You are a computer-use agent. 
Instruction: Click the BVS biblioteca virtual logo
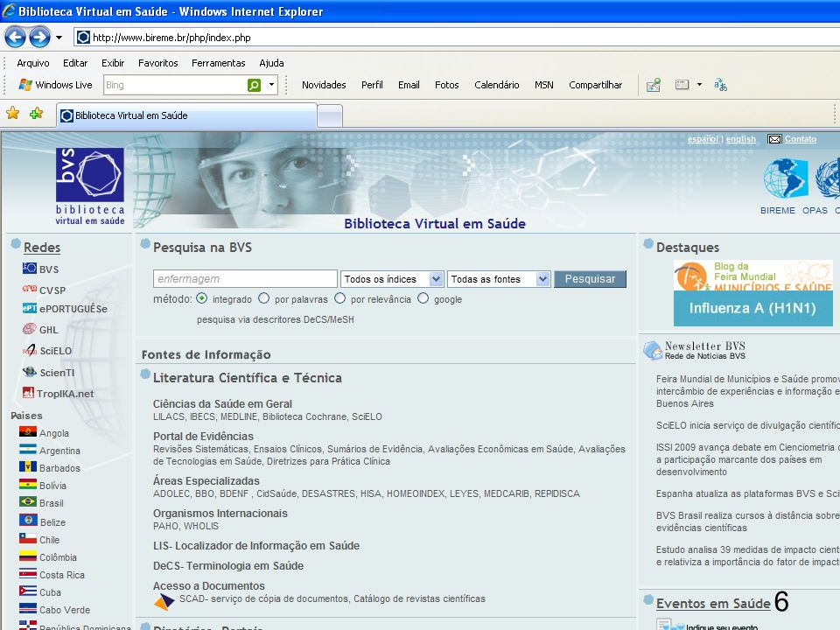[90, 186]
